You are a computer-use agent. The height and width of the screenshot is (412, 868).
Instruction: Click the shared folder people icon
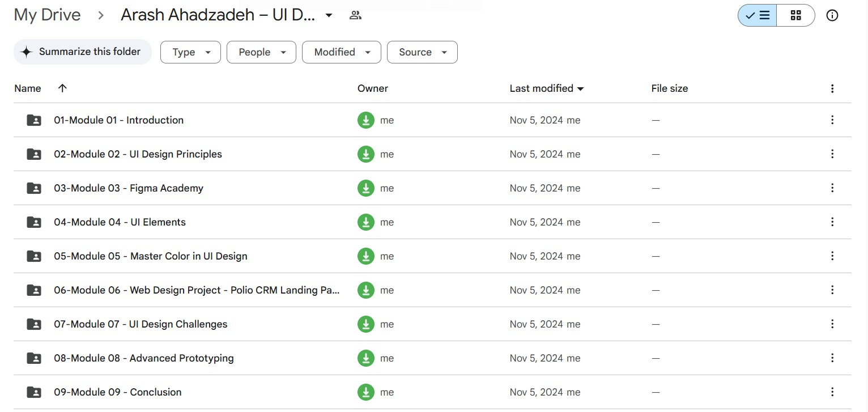[355, 15]
